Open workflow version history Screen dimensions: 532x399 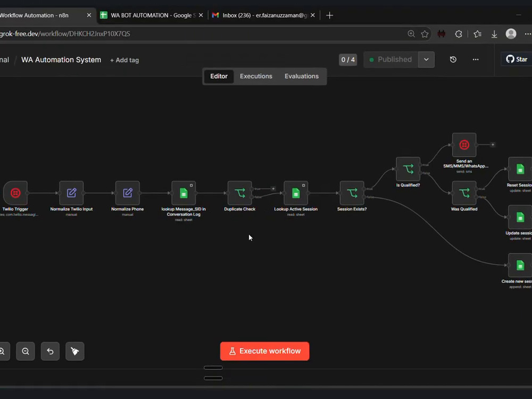click(x=453, y=60)
